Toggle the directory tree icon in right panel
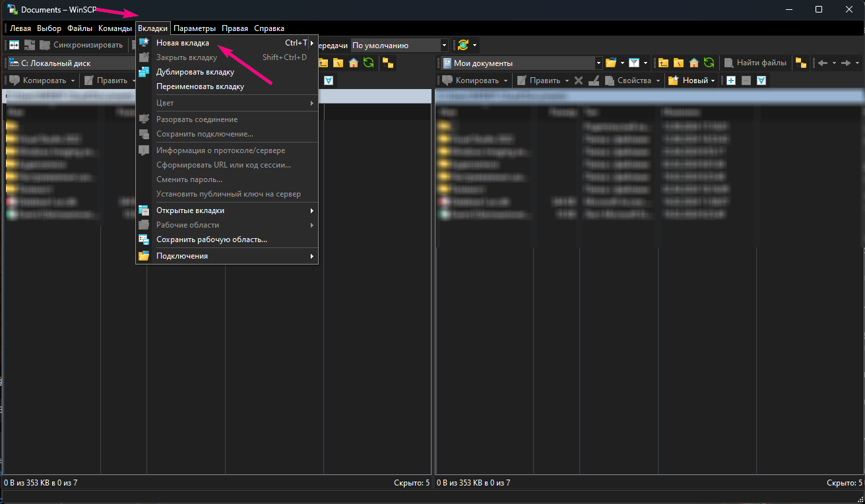 801,63
